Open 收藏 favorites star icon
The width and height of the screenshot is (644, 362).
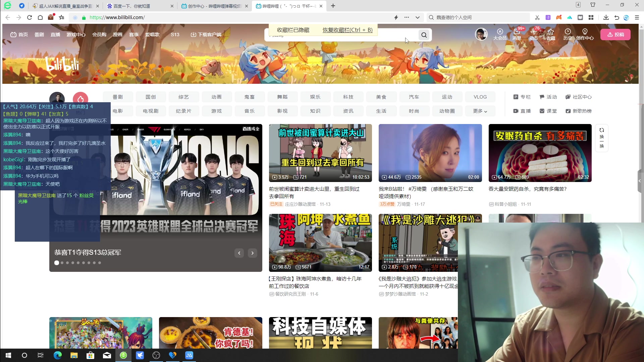(x=551, y=34)
